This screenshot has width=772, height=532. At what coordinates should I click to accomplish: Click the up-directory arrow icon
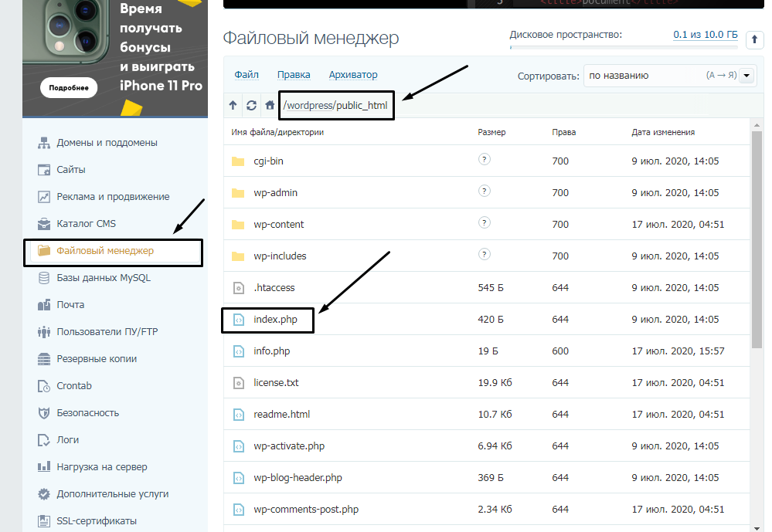(x=233, y=105)
